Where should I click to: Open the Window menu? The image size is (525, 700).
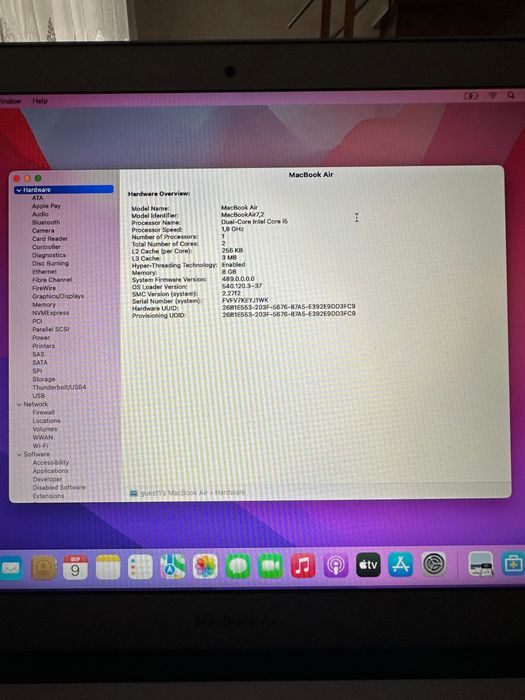coord(10,101)
